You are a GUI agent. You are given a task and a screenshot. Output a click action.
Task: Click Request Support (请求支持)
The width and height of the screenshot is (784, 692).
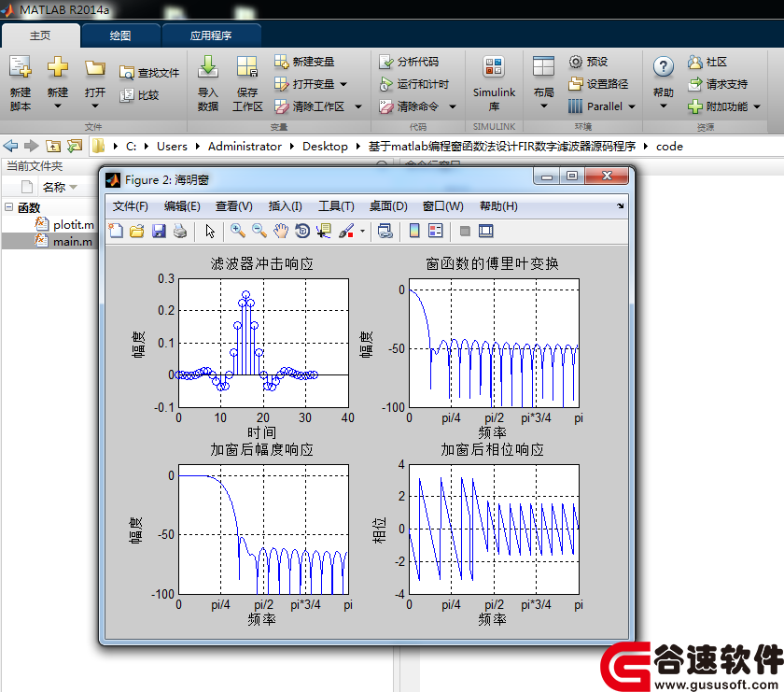718,84
